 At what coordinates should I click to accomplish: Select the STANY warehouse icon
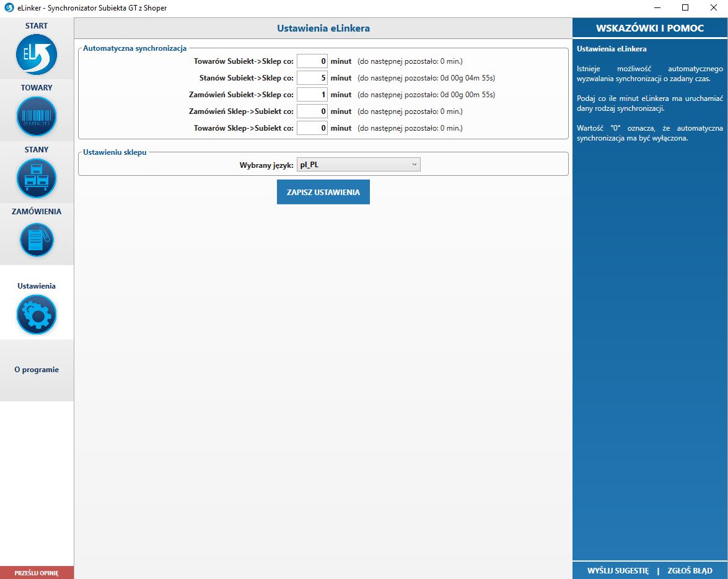(x=37, y=178)
